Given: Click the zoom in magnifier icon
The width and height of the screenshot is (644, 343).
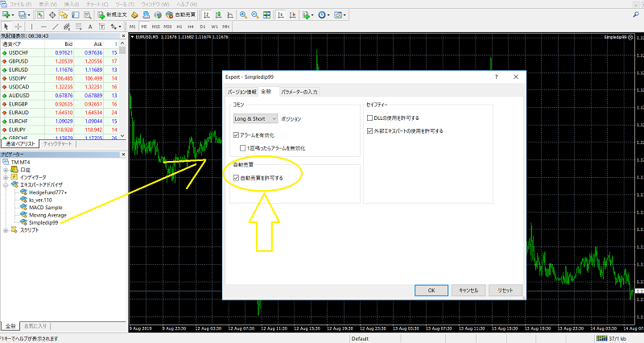Looking at the screenshot, I should pos(243,15).
